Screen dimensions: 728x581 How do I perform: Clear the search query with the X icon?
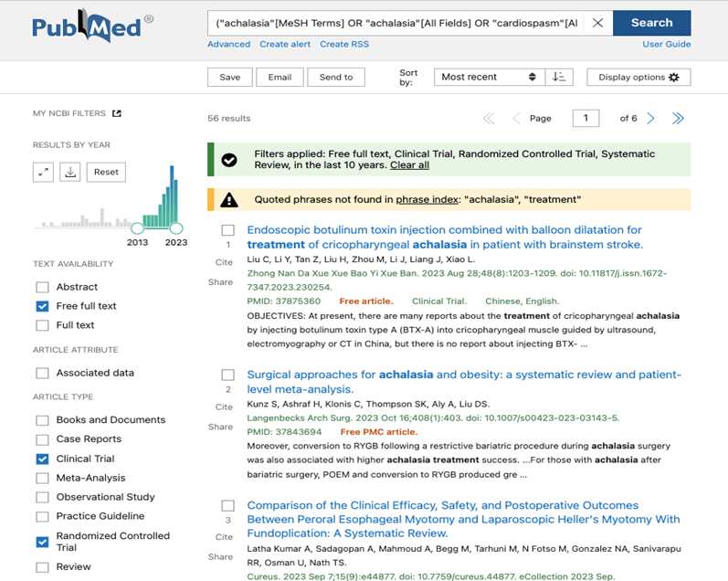tap(597, 23)
